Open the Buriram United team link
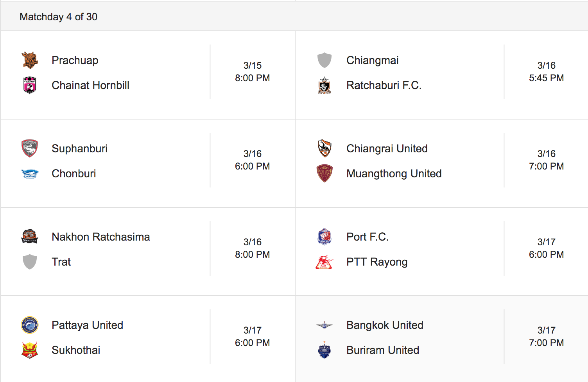This screenshot has height=382, width=588. tap(383, 350)
